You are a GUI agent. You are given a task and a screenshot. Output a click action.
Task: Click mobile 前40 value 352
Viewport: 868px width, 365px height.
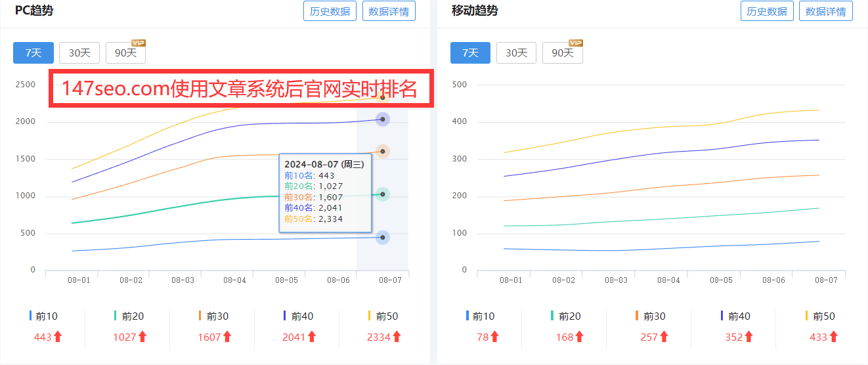pyautogui.click(x=734, y=337)
